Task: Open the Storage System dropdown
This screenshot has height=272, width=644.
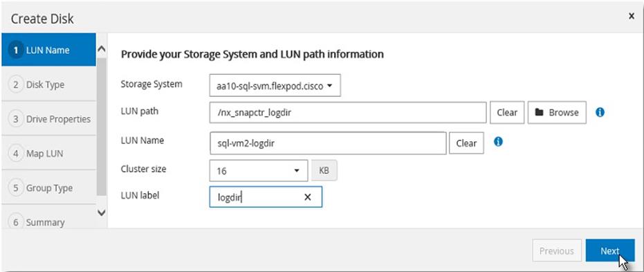Action: [275, 85]
